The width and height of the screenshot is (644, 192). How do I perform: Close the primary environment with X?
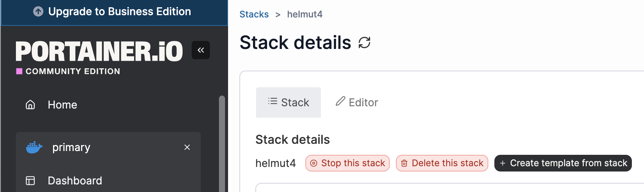187,147
